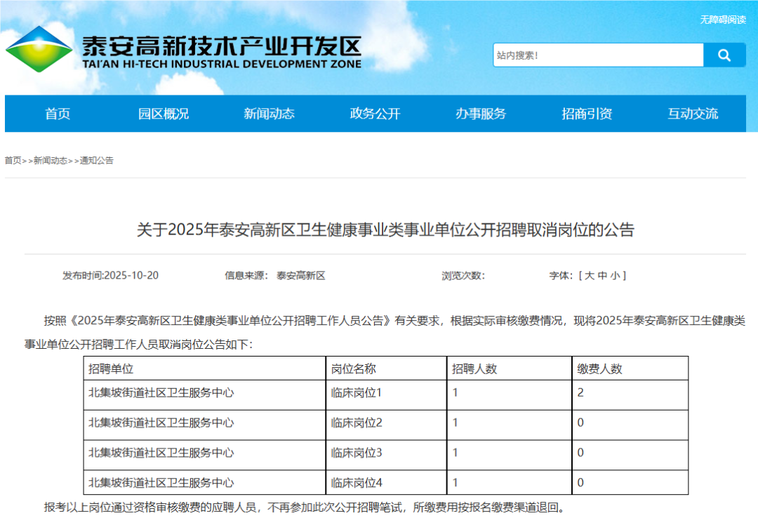Screen dimensions: 758x532
Task: Navigate to 办事服务 section
Action: (481, 114)
